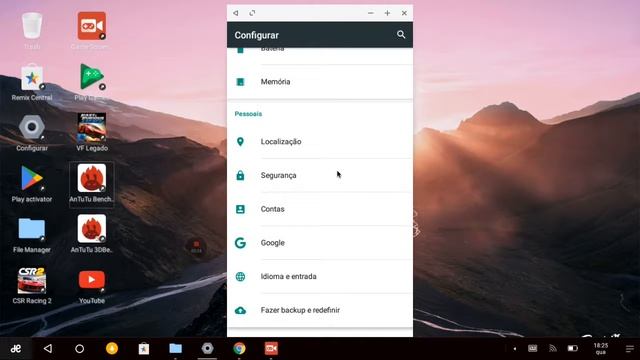Launch AnTuTu Benchmark desktop icon
Viewport: 640px width, 360px height.
[x=91, y=184]
